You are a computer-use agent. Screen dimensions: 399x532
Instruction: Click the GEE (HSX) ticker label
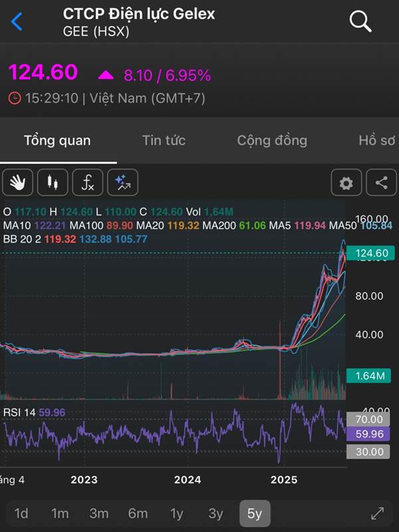[x=96, y=31]
